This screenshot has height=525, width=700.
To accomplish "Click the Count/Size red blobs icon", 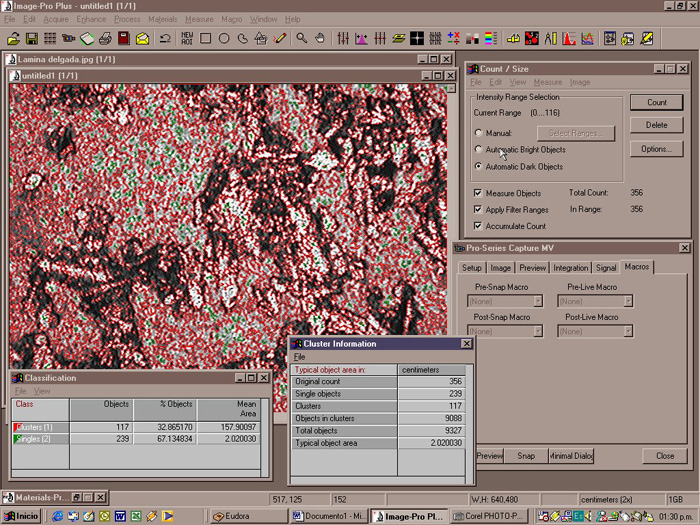I will 532,39.
